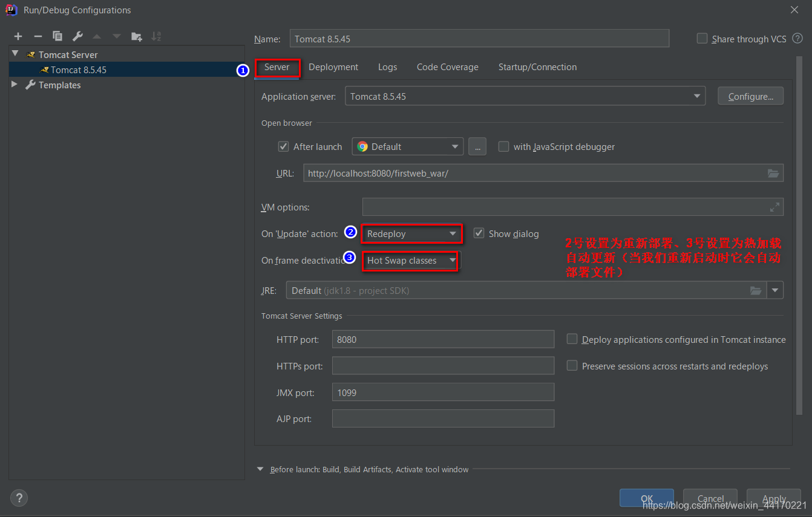Switch to Logs tab

point(388,67)
